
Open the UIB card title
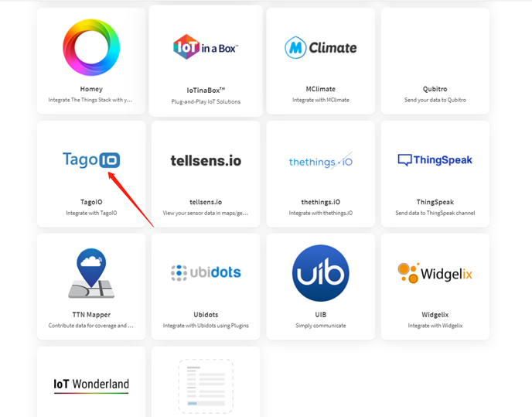point(321,315)
